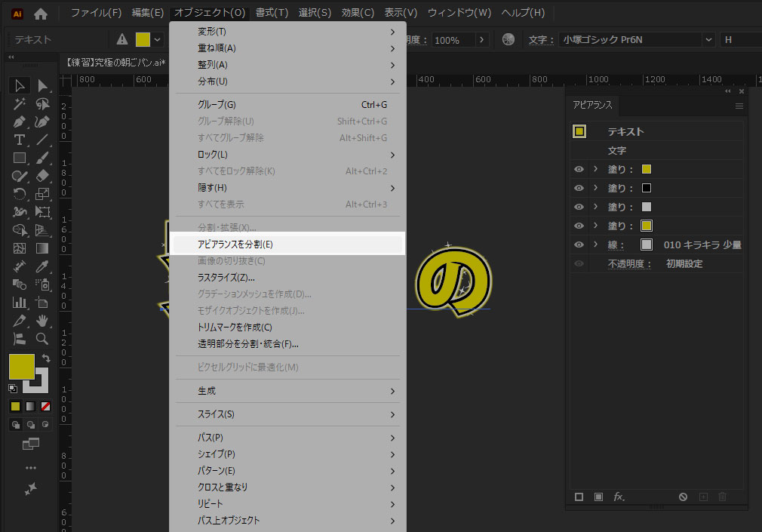
Task: Select the Magic Wand tool
Action: click(x=20, y=104)
